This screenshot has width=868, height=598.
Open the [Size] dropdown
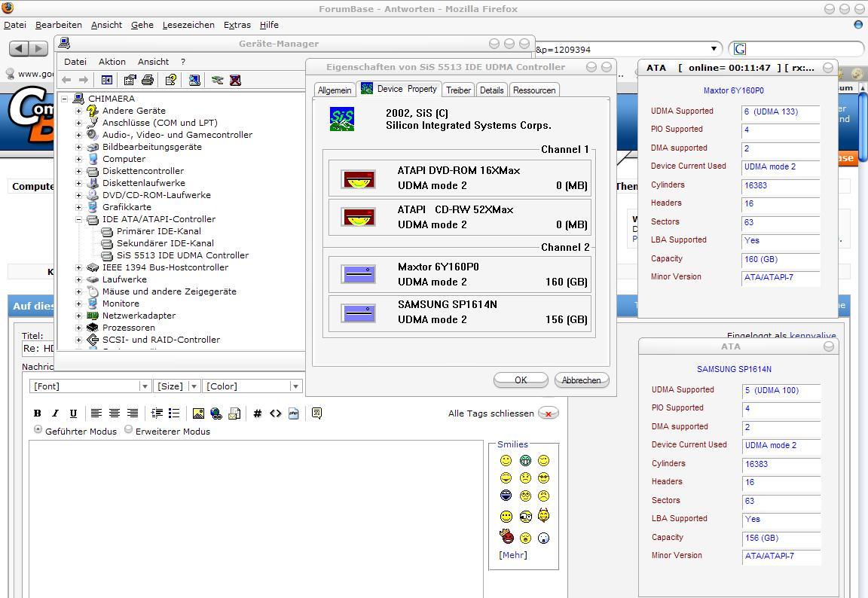(176, 386)
